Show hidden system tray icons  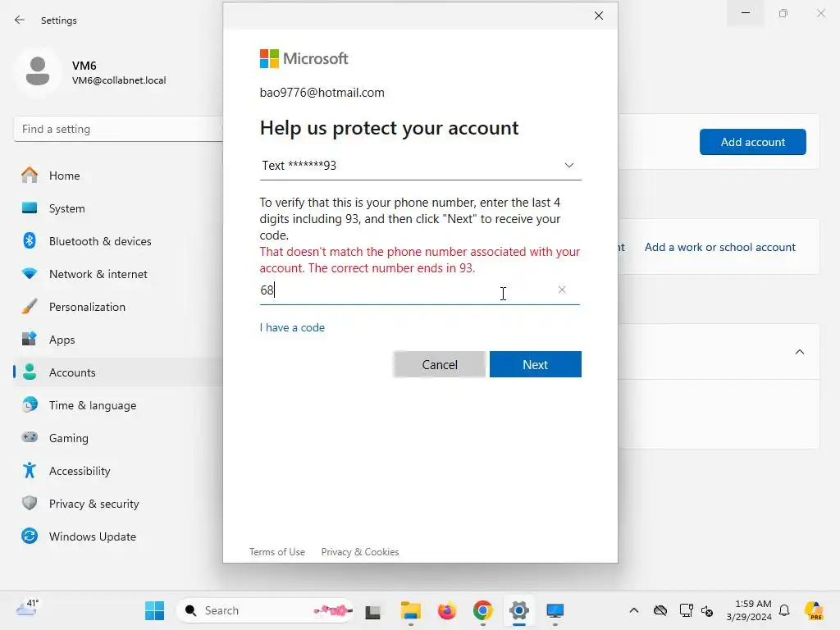pyautogui.click(x=634, y=610)
